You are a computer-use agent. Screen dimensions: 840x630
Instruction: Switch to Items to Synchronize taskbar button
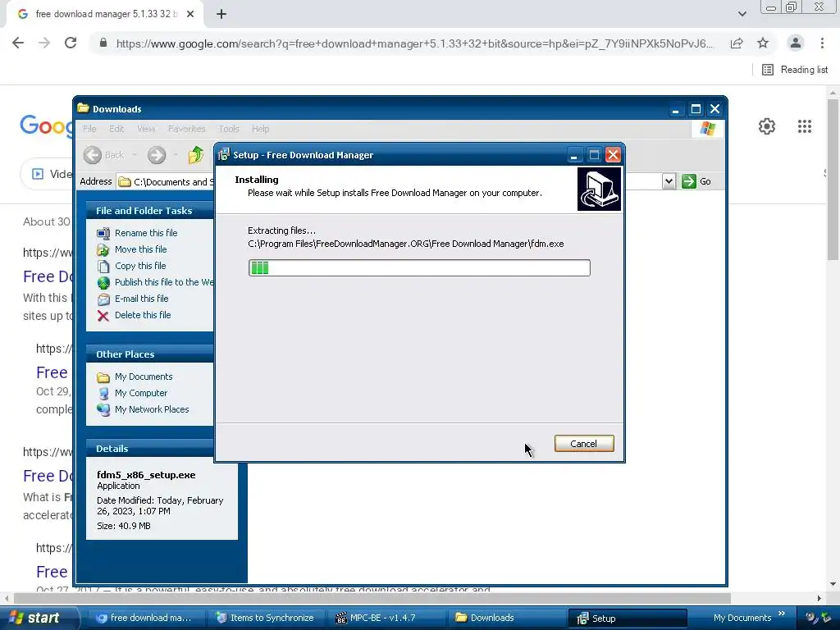[265, 618]
